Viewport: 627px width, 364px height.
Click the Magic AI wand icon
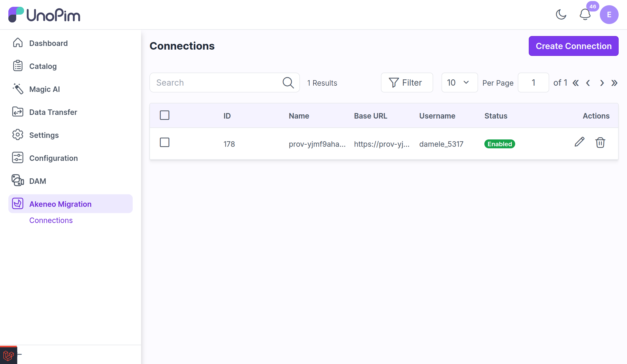(x=18, y=89)
